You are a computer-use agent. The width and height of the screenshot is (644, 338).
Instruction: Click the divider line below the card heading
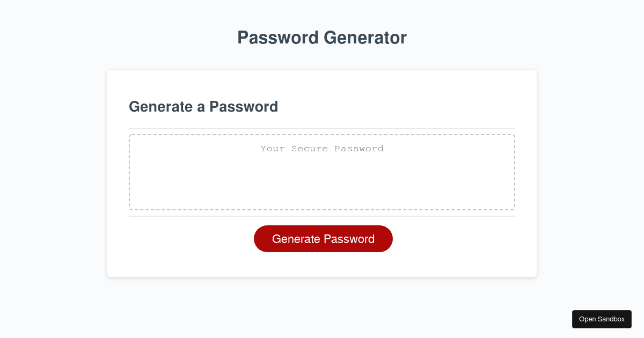pyautogui.click(x=322, y=128)
